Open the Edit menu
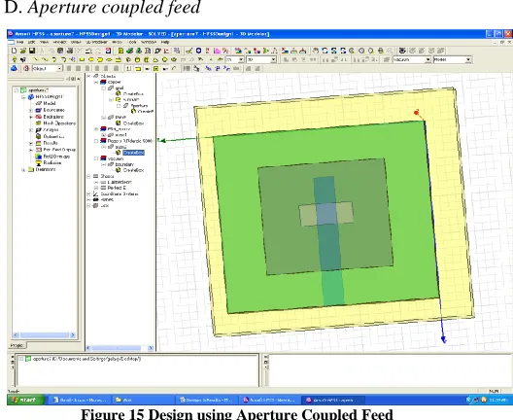 tap(31, 42)
